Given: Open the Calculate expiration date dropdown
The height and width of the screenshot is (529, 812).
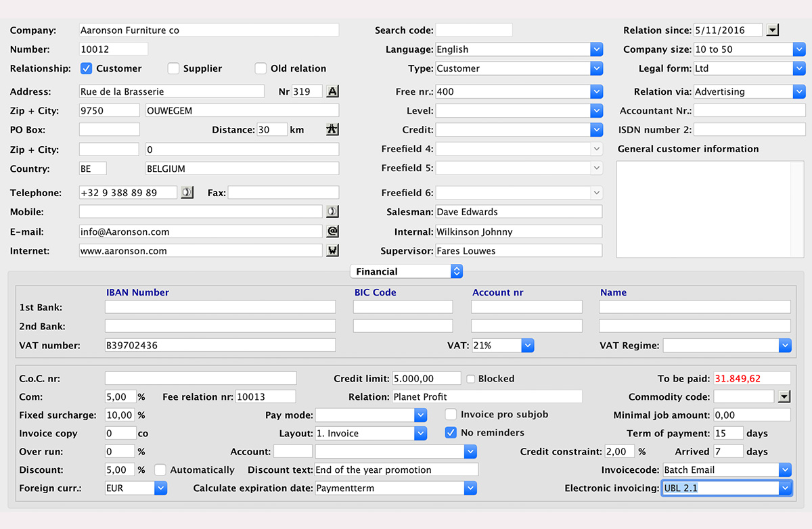Looking at the screenshot, I should coord(471,488).
